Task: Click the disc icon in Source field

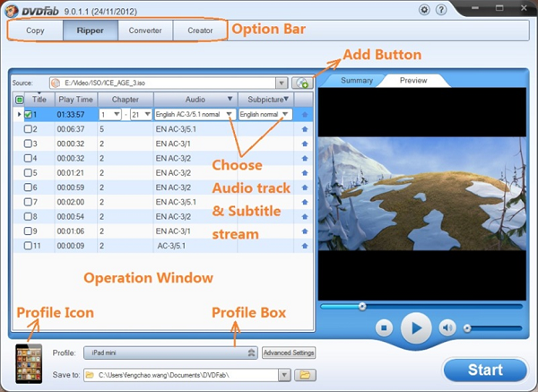Action: click(x=56, y=83)
